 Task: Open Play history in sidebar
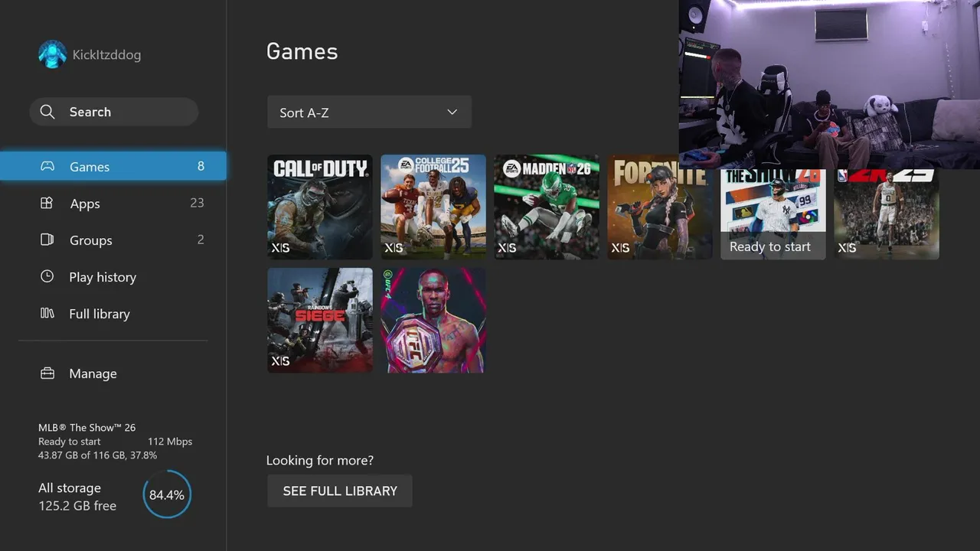tap(113, 276)
